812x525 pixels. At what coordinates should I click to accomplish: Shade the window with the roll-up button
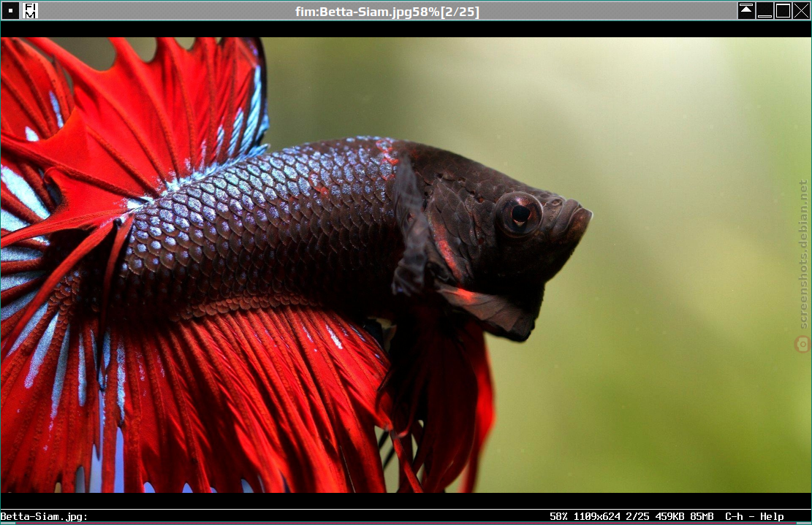[x=746, y=10]
